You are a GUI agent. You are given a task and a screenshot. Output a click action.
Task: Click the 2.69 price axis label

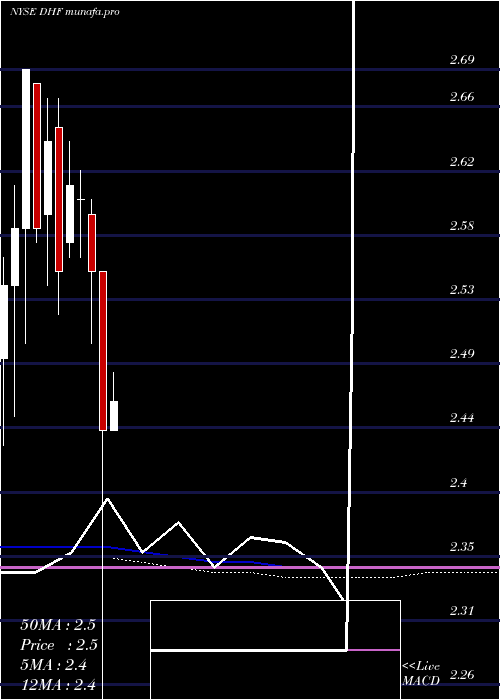click(462, 60)
